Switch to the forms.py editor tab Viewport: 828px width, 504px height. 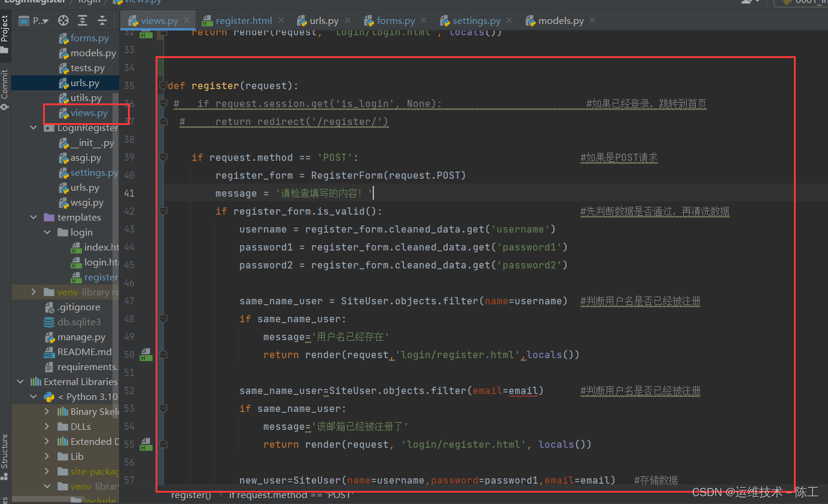coord(395,21)
